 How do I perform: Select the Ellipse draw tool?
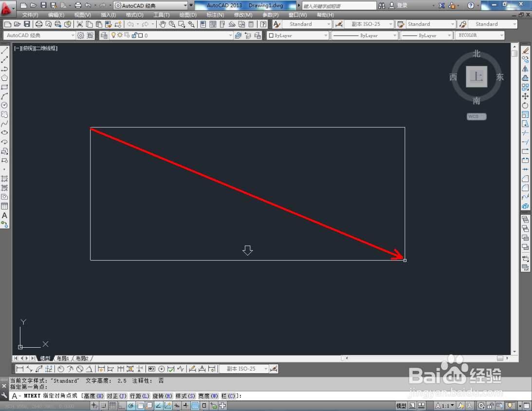(4, 133)
